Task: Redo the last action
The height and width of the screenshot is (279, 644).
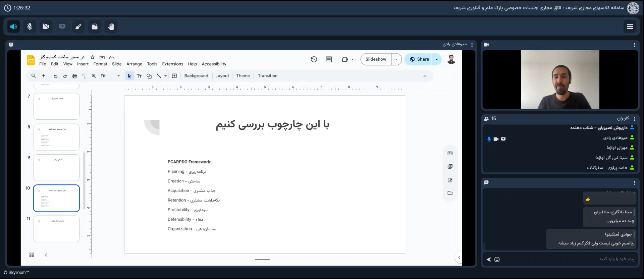Action: 65,76
